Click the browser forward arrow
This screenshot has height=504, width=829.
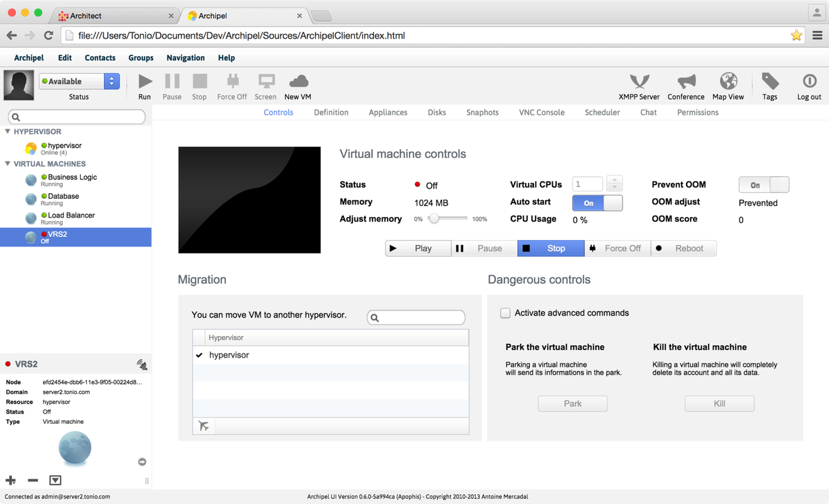click(30, 35)
